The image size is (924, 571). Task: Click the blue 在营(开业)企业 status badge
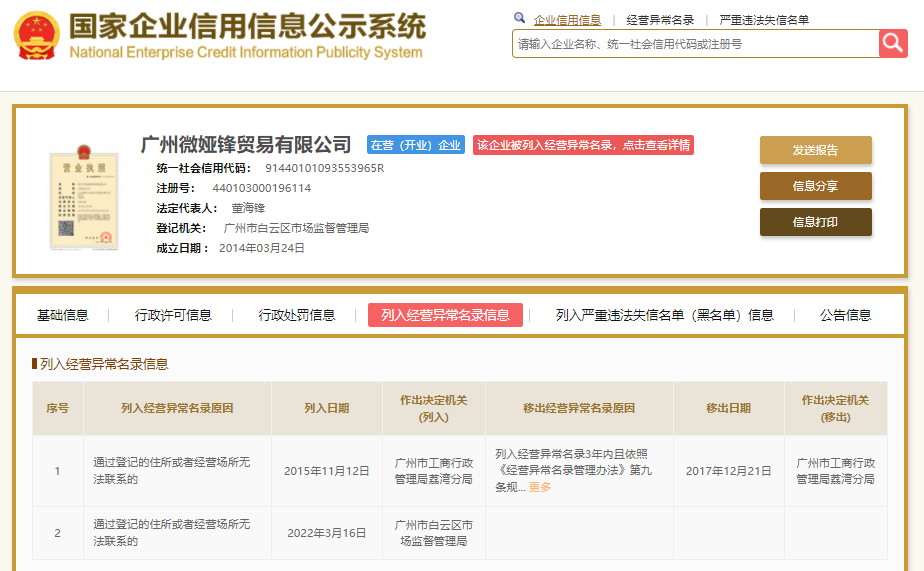pos(415,145)
